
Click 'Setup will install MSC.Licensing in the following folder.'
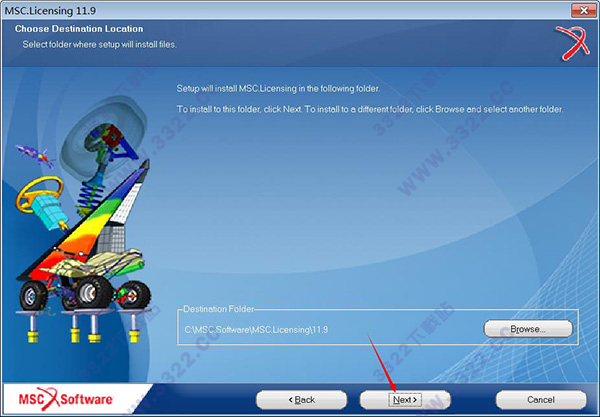pyautogui.click(x=278, y=89)
